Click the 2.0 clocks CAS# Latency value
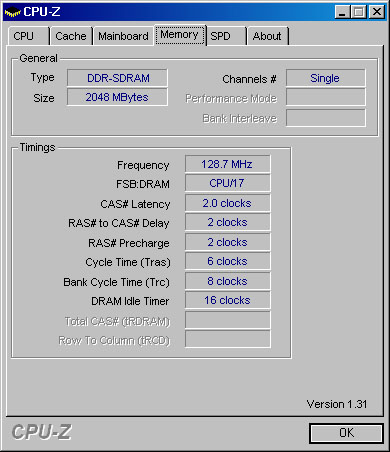 point(228,203)
